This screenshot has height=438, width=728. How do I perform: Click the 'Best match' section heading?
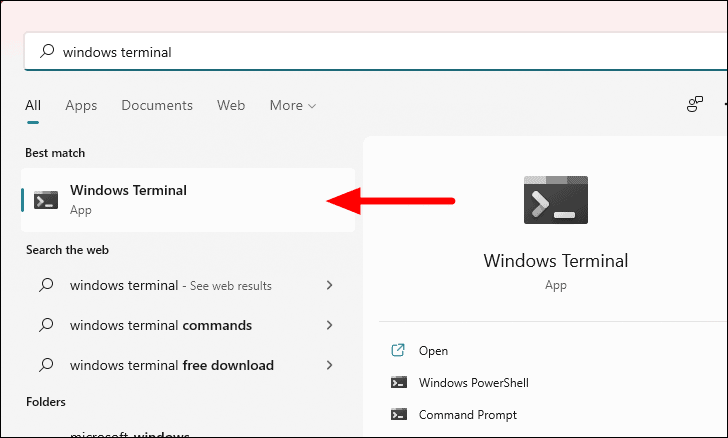55,153
